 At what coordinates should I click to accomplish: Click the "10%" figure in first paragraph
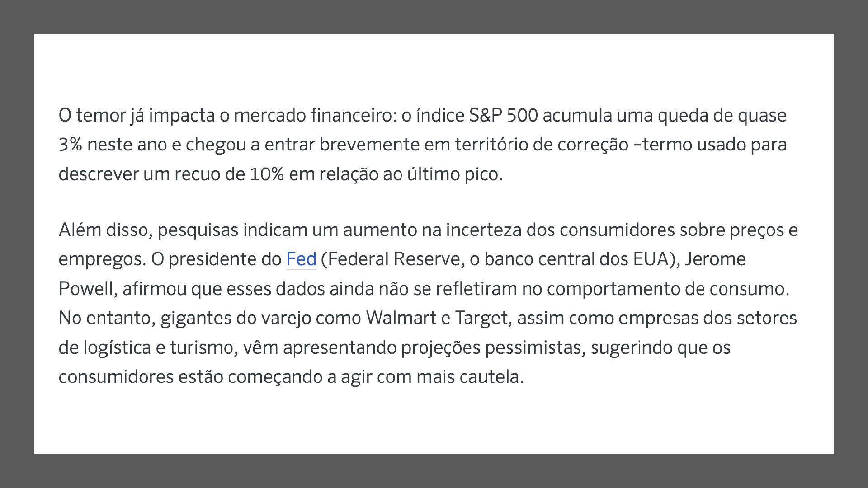point(267,174)
